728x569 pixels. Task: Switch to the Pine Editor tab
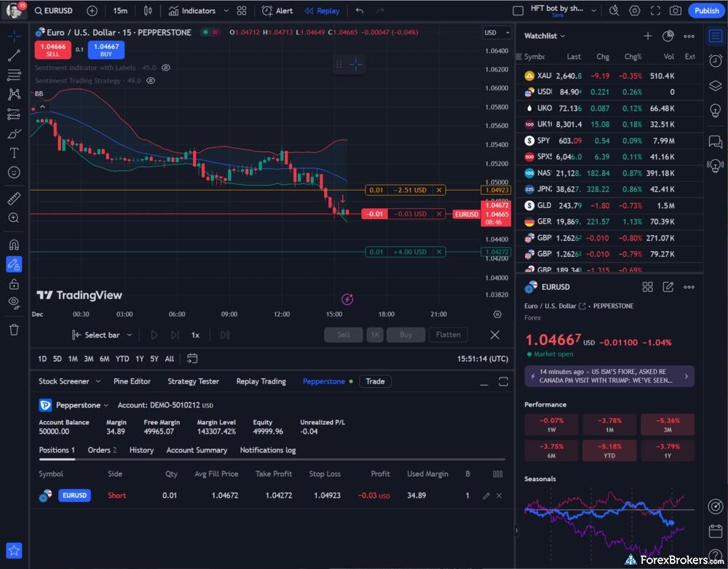point(132,381)
